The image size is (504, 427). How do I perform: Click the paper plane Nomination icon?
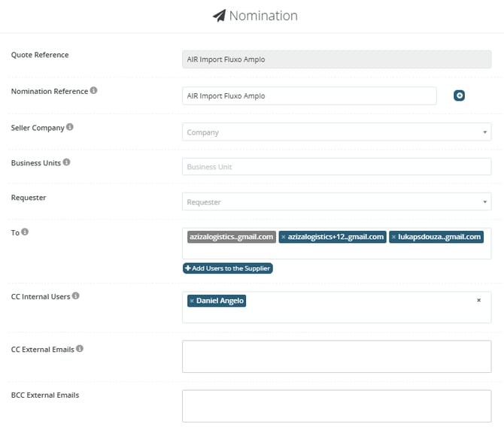(219, 16)
